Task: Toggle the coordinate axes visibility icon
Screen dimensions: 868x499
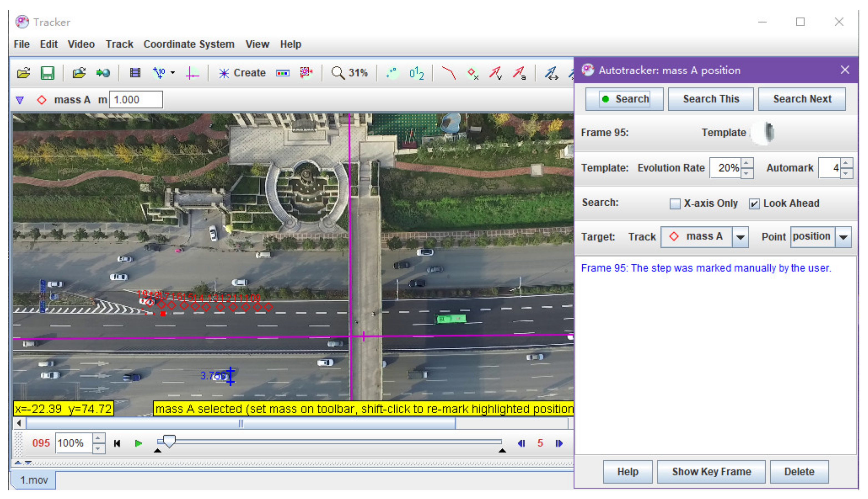Action: (192, 73)
